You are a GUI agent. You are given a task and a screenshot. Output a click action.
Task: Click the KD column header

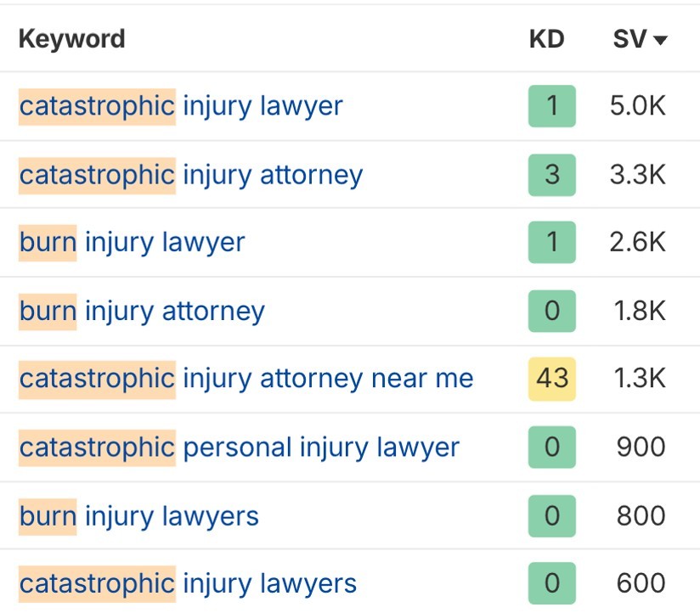click(x=546, y=38)
